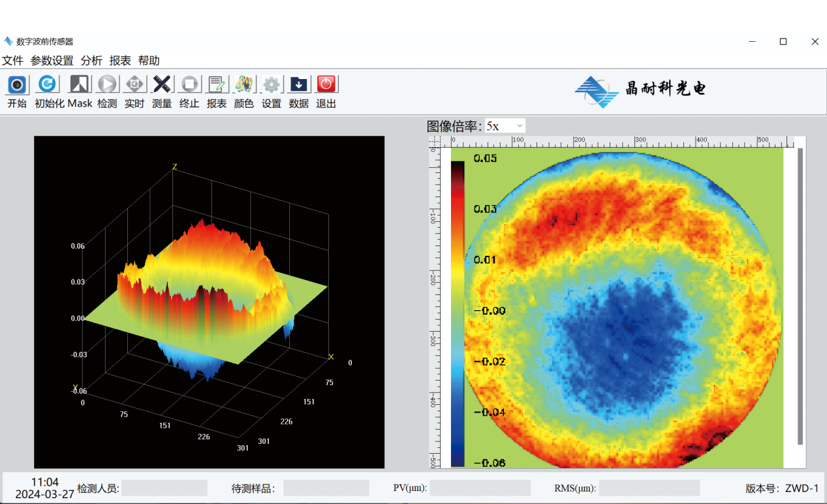
Task: Open the 分析 (Analysis) menu
Action: point(91,61)
